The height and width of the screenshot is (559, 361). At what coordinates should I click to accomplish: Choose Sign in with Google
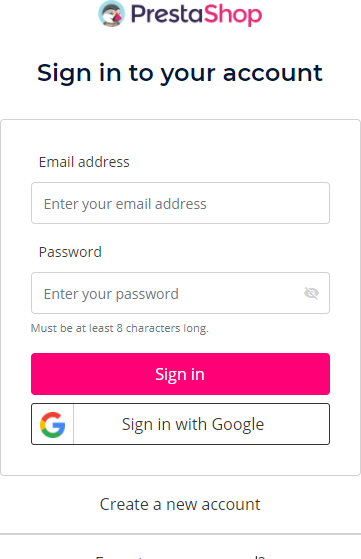pos(180,424)
